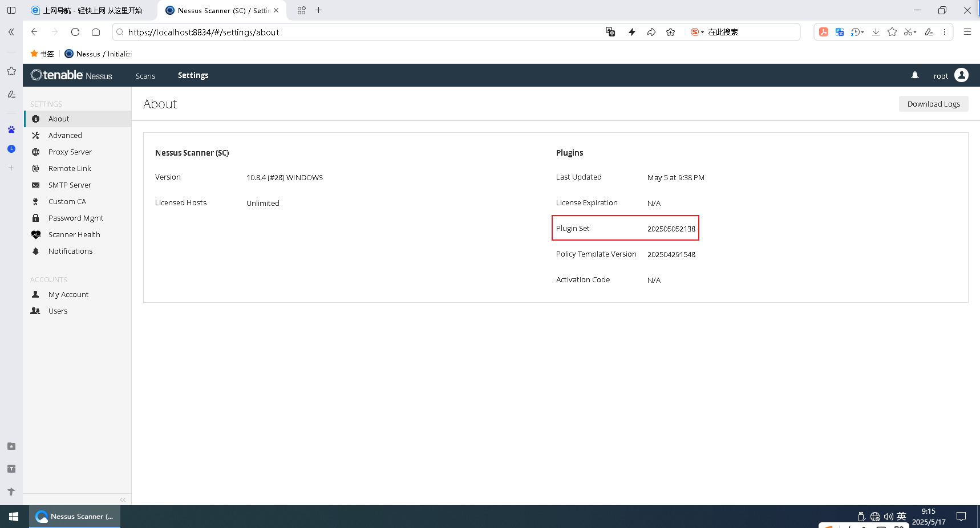Click the Remote Link icon
980x528 pixels.
click(36, 169)
